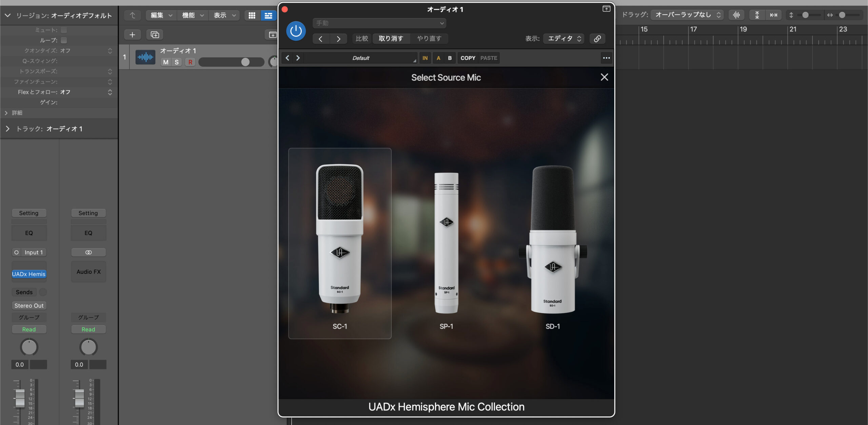The height and width of the screenshot is (425, 868).
Task: Click the Sends slot
Action: 24,292
